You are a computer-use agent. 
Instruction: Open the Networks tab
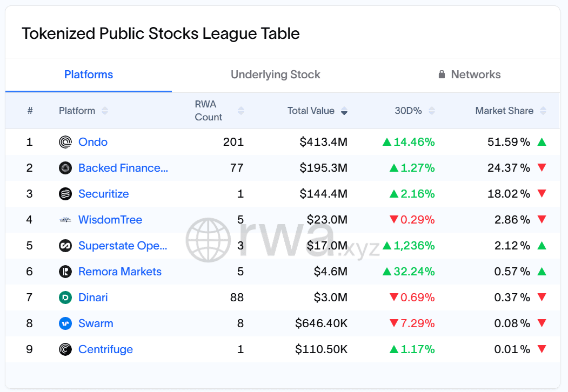point(476,75)
